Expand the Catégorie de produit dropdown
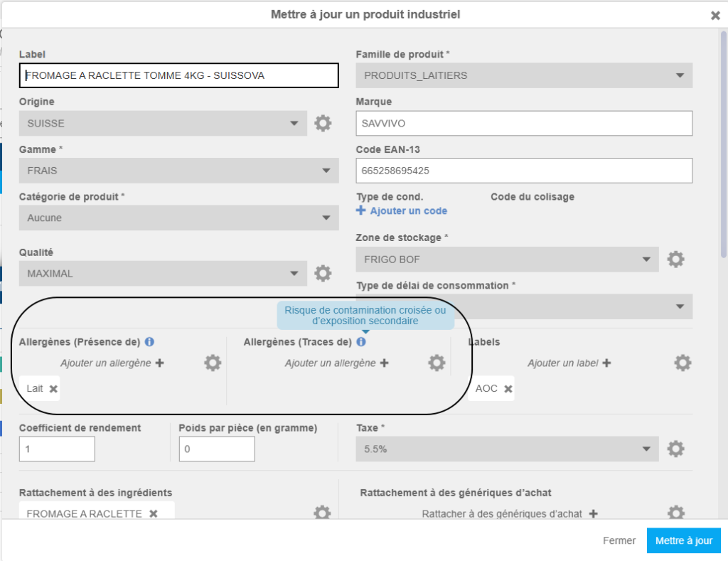Image resolution: width=728 pixels, height=561 pixels. pyautogui.click(x=178, y=218)
